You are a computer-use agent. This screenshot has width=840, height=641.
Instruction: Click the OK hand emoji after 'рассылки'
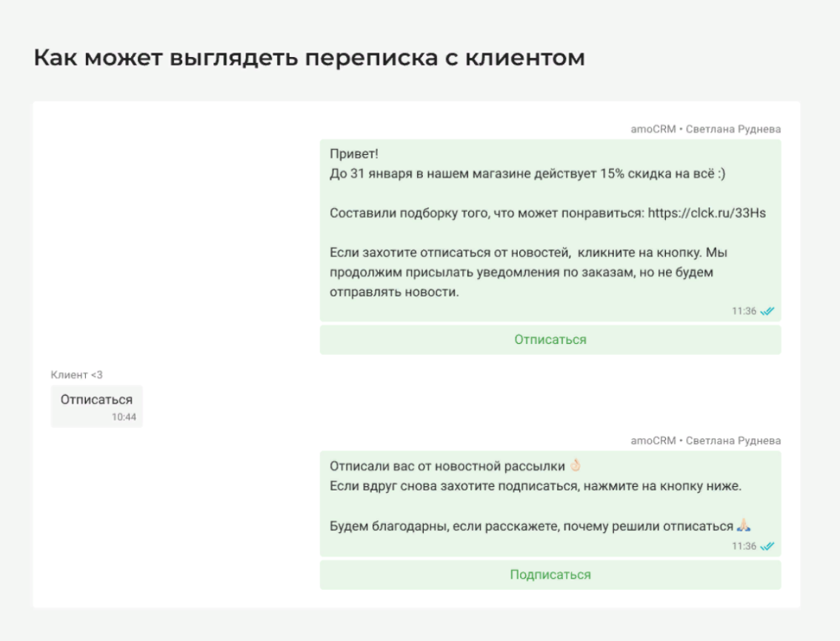pos(576,465)
